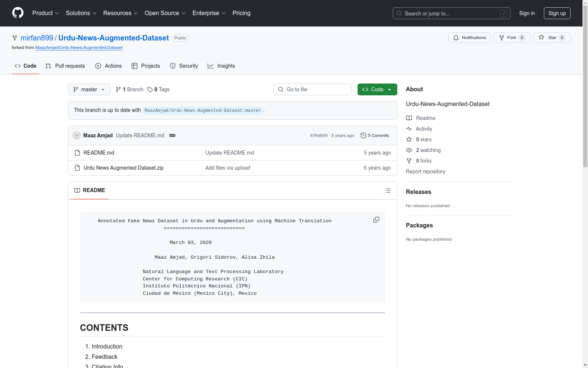
Task: Open the 5 Commits history
Action: [374, 135]
